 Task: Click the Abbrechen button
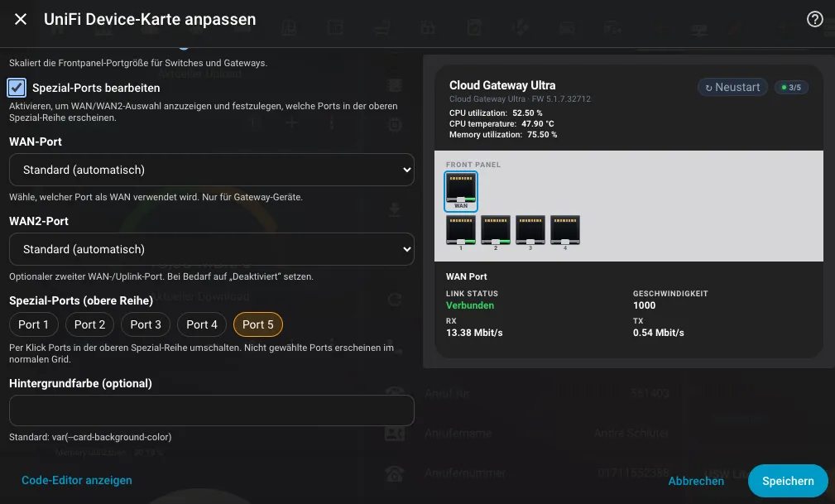pyautogui.click(x=696, y=481)
